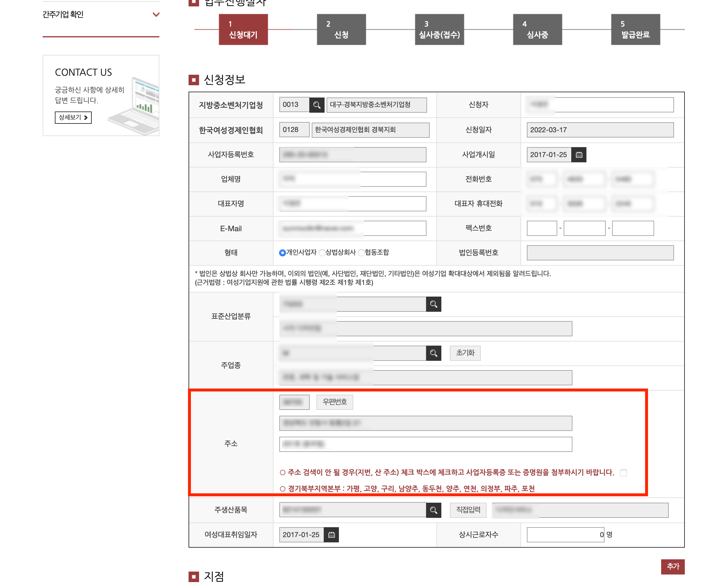
Task: Click the 신청정보 section heading
Action: (224, 80)
